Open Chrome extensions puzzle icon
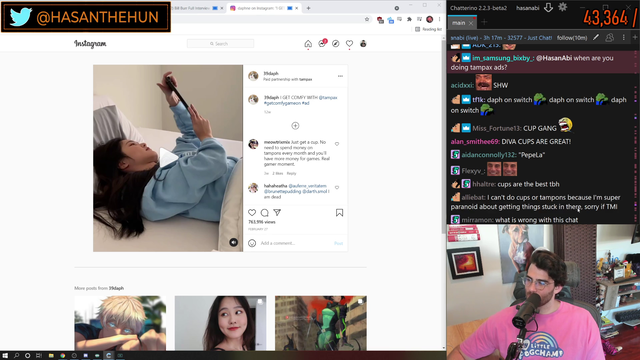Viewport: 640px width, 360px height. pos(409,19)
